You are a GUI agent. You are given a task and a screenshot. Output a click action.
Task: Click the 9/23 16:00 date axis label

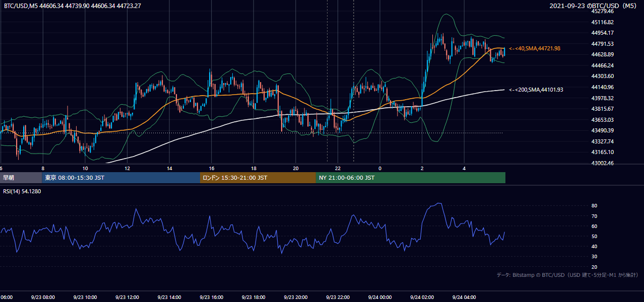coord(211,297)
